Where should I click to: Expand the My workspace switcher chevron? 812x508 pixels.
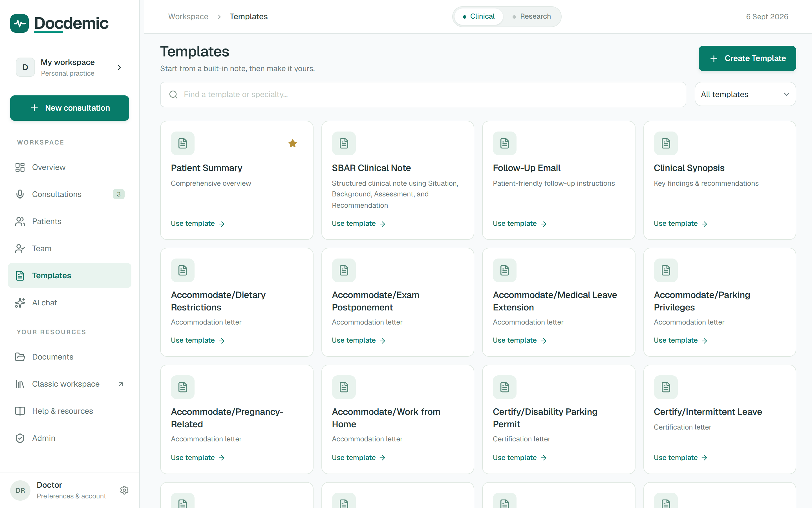coord(119,67)
